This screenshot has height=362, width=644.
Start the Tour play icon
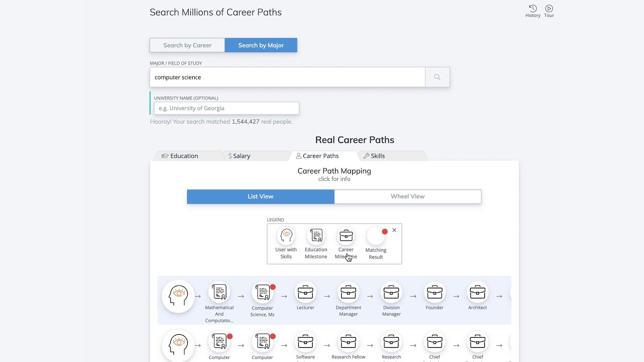[549, 9]
